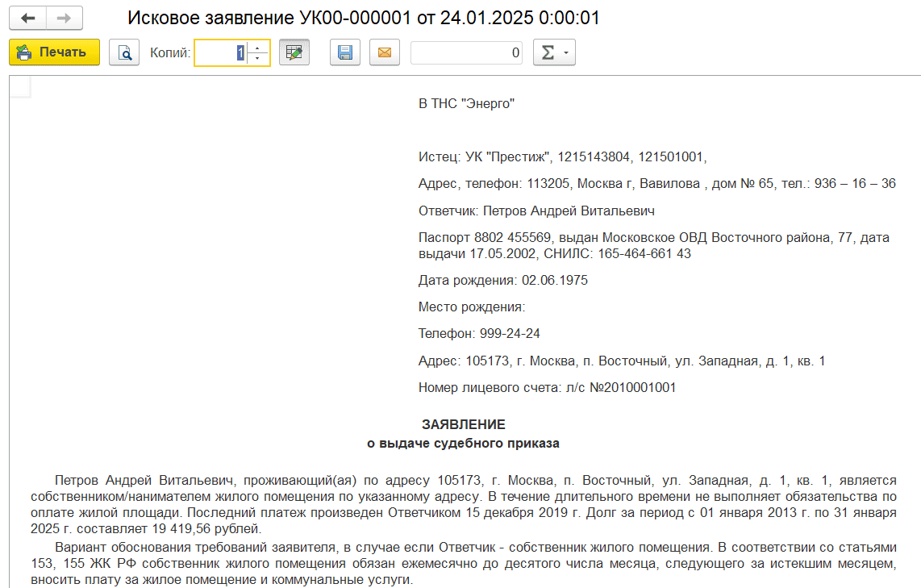921x588 pixels.
Task: Click the sum field showing 0
Action: tap(466, 52)
